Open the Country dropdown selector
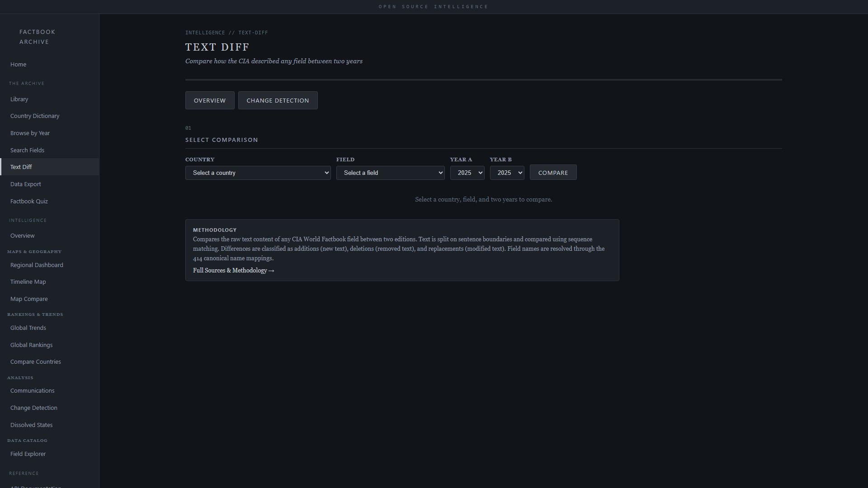This screenshot has width=868, height=488. pos(258,173)
